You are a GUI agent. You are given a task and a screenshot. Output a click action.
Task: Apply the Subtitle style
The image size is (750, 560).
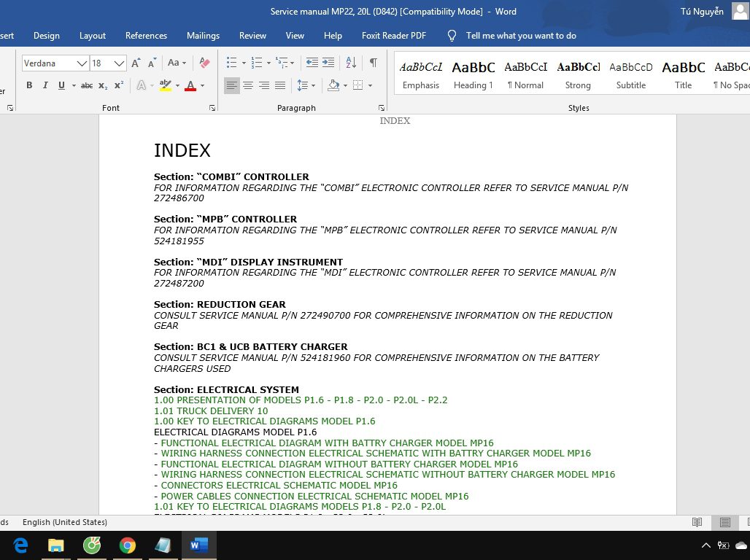tap(630, 75)
